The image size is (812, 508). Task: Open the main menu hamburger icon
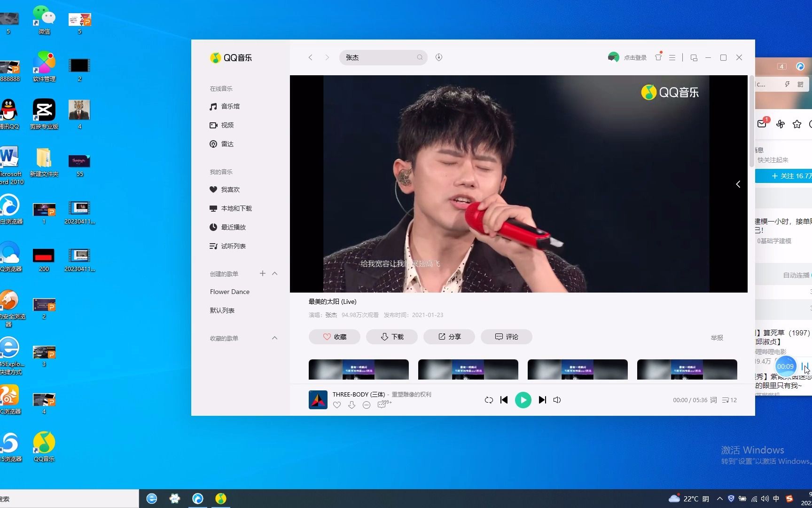(x=672, y=57)
